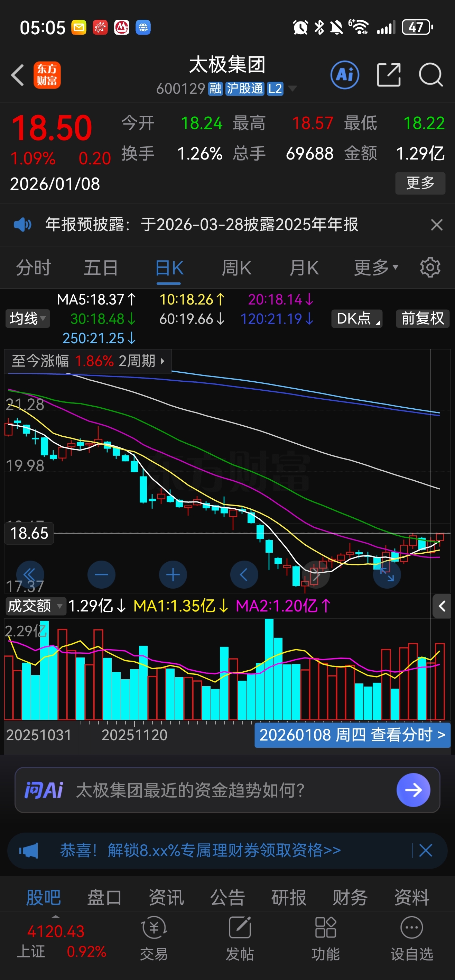Change 前复权 adjustment mode

tap(422, 318)
